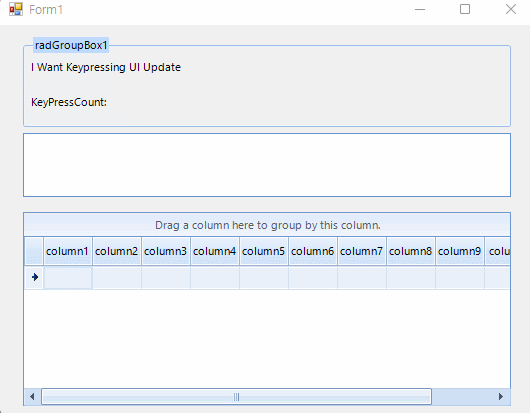
Task: Select the empty cell under column5
Action: (264, 278)
